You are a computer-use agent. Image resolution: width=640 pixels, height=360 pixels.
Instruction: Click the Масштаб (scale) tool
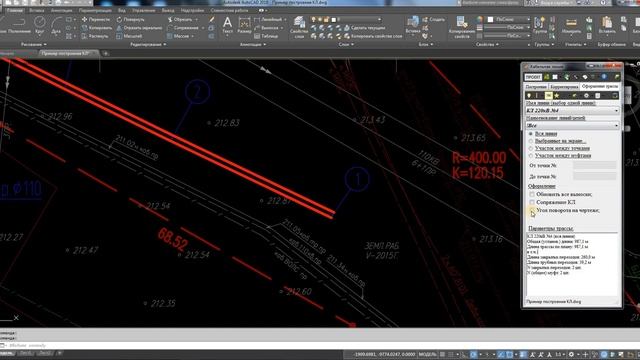tap(129, 36)
